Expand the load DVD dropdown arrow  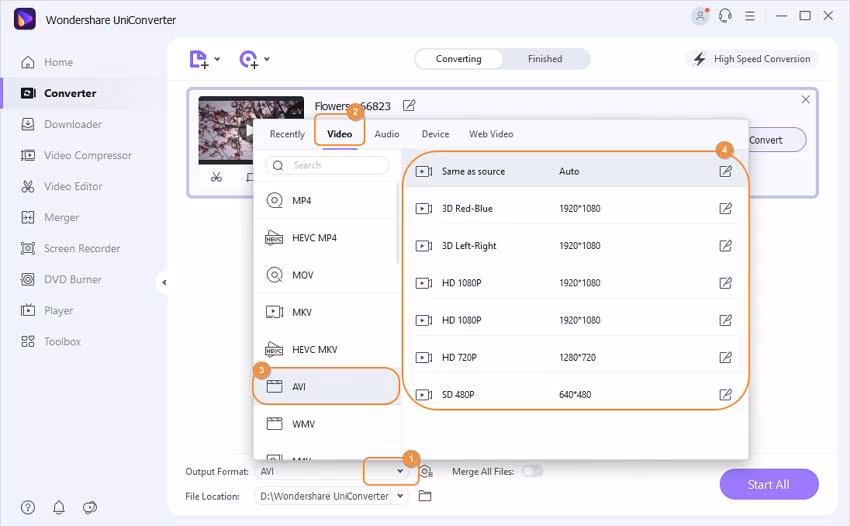267,59
